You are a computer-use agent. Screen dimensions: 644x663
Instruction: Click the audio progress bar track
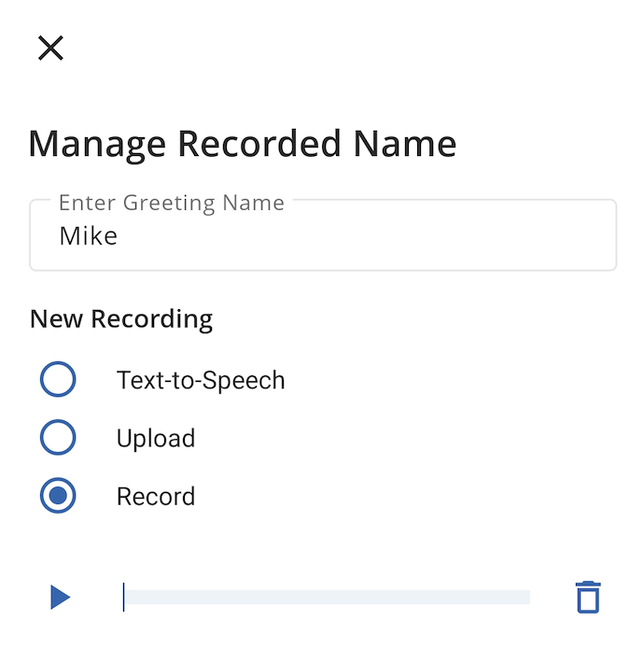click(327, 598)
